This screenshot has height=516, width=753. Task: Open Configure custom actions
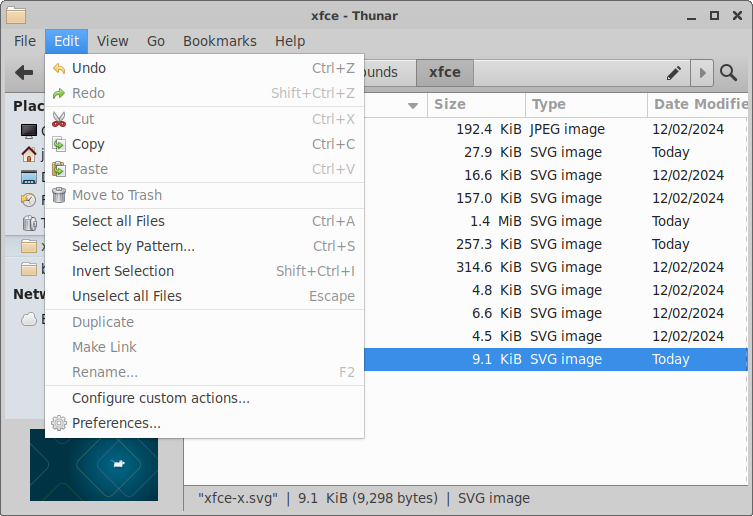(204, 398)
